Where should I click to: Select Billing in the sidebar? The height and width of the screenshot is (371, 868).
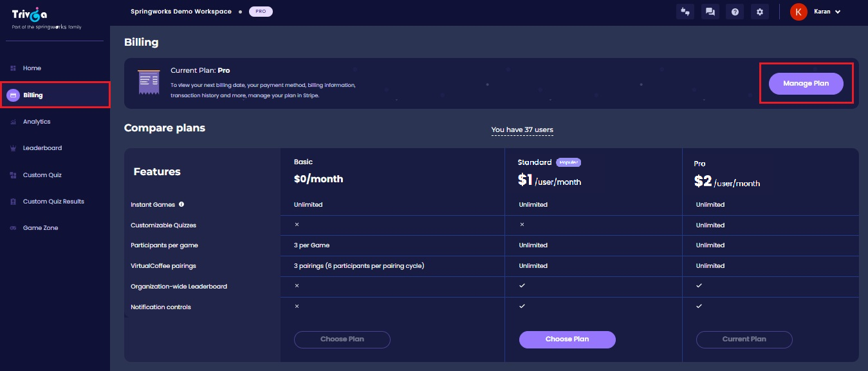[55, 95]
